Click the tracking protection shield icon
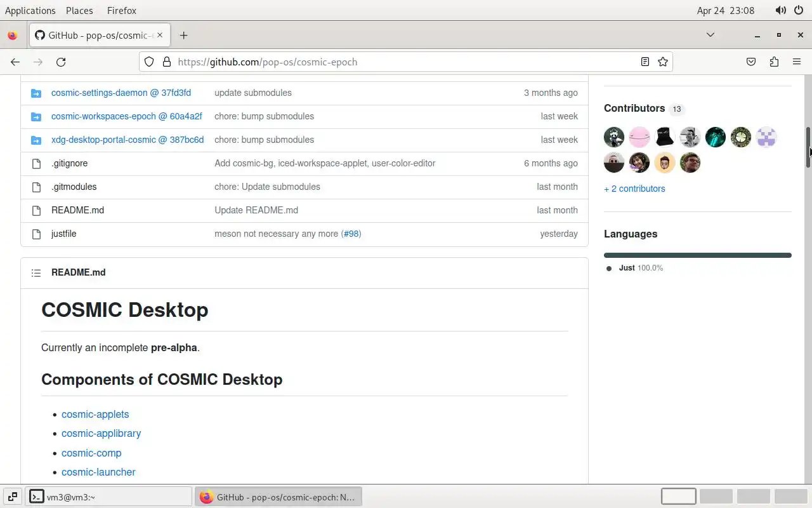The image size is (812, 508). [x=149, y=62]
